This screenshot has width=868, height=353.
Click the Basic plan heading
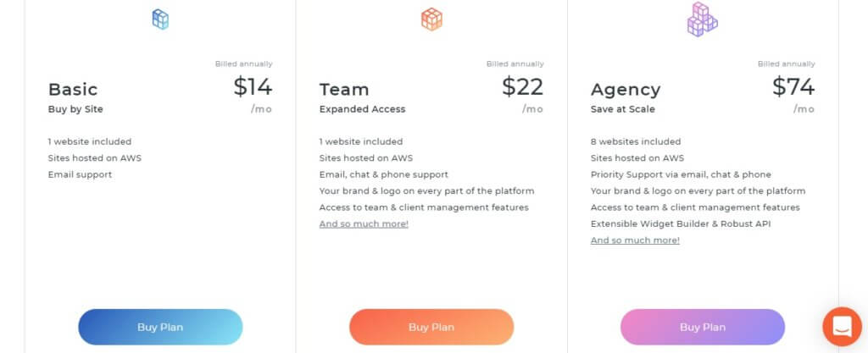click(73, 89)
